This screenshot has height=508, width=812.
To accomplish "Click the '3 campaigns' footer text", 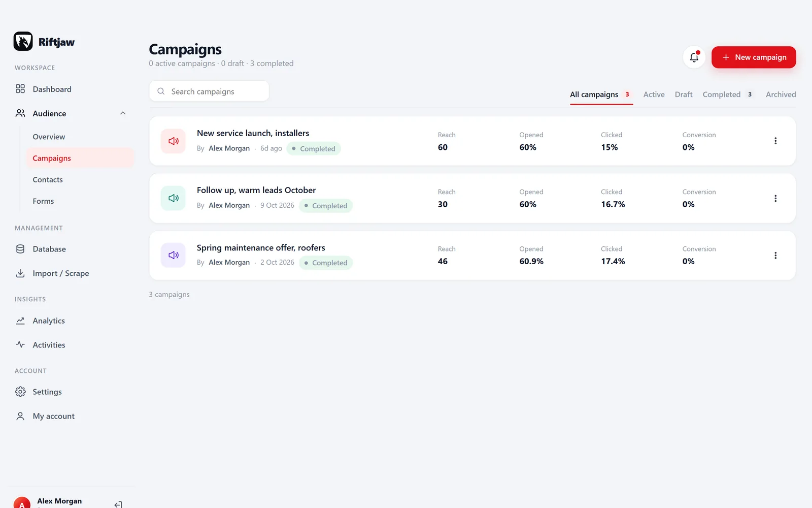I will (169, 295).
